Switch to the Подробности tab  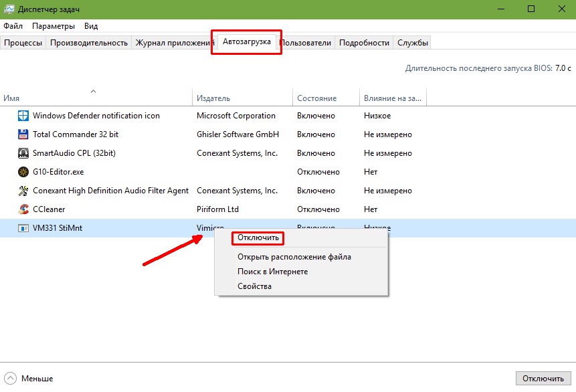364,43
